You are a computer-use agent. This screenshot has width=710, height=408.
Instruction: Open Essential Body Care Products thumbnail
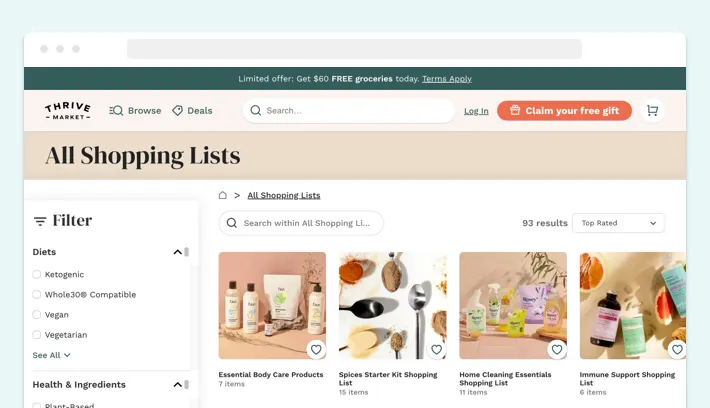(272, 306)
